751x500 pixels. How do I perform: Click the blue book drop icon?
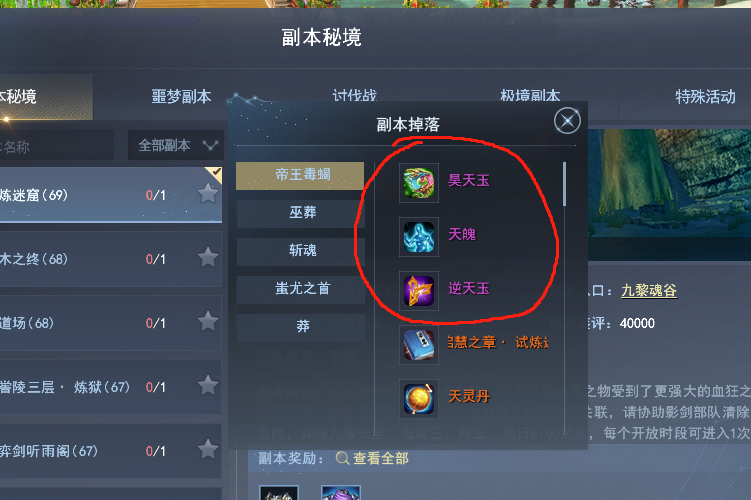pos(419,344)
